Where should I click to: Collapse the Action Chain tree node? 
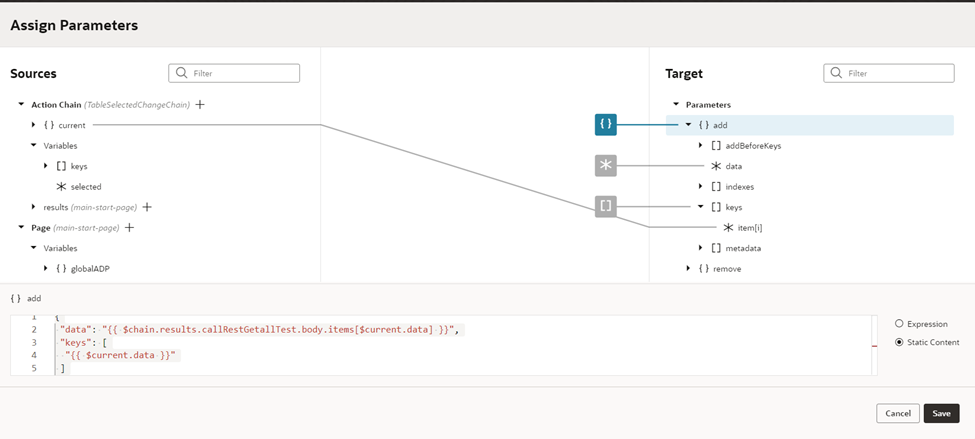click(22, 104)
